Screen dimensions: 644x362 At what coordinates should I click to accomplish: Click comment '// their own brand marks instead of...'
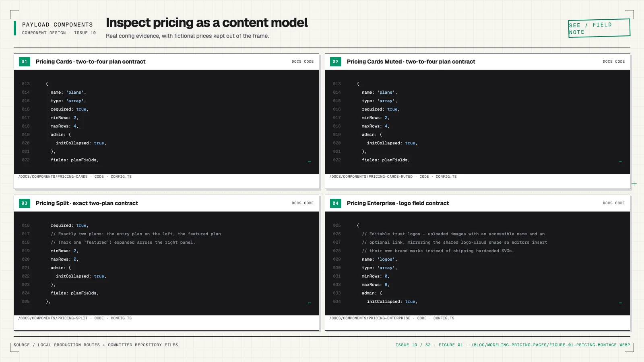(x=438, y=251)
